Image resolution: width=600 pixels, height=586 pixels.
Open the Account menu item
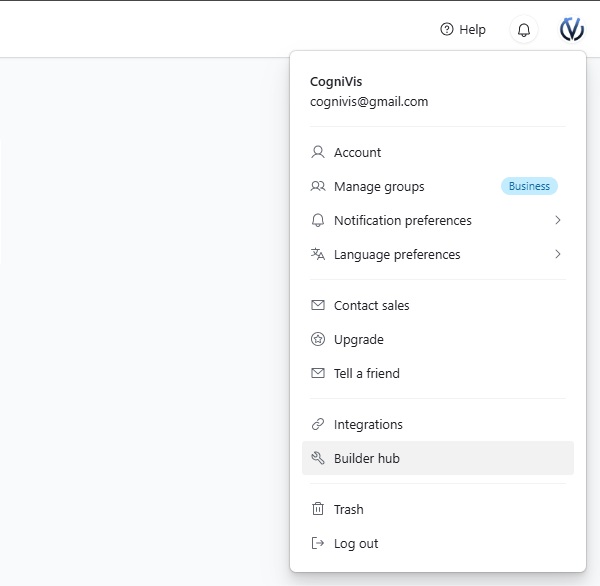[357, 153]
